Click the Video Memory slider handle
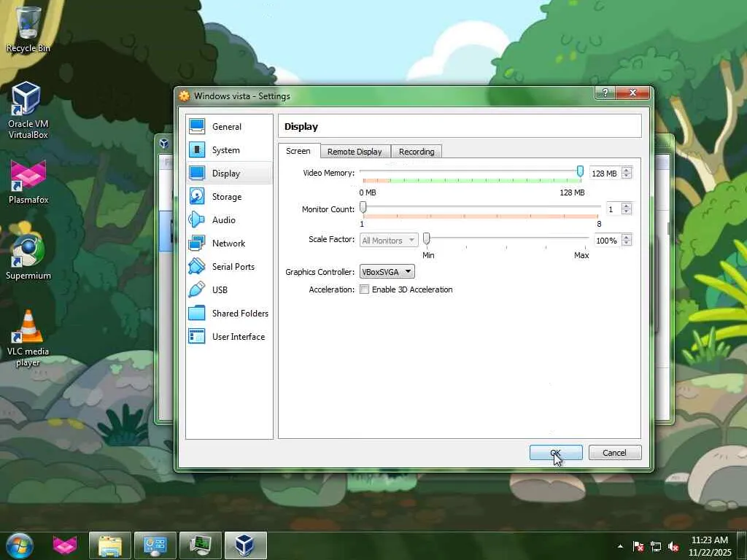Viewport: 747px width, 560px height. (x=580, y=171)
